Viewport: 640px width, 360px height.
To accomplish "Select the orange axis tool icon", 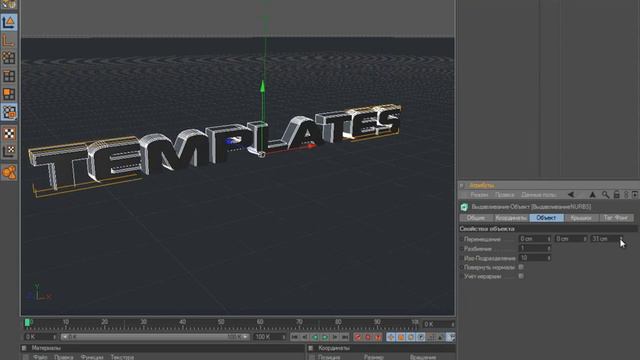I will click(9, 40).
